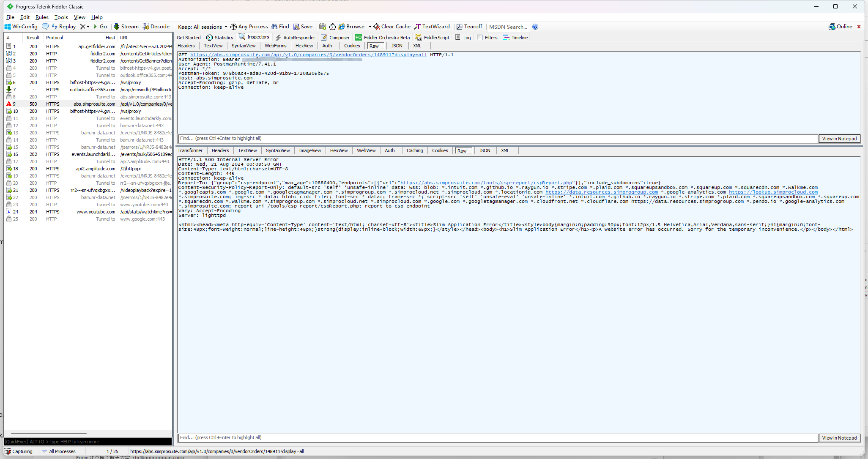Save sessions using the Save icon
The image size is (868, 459).
click(x=303, y=27)
